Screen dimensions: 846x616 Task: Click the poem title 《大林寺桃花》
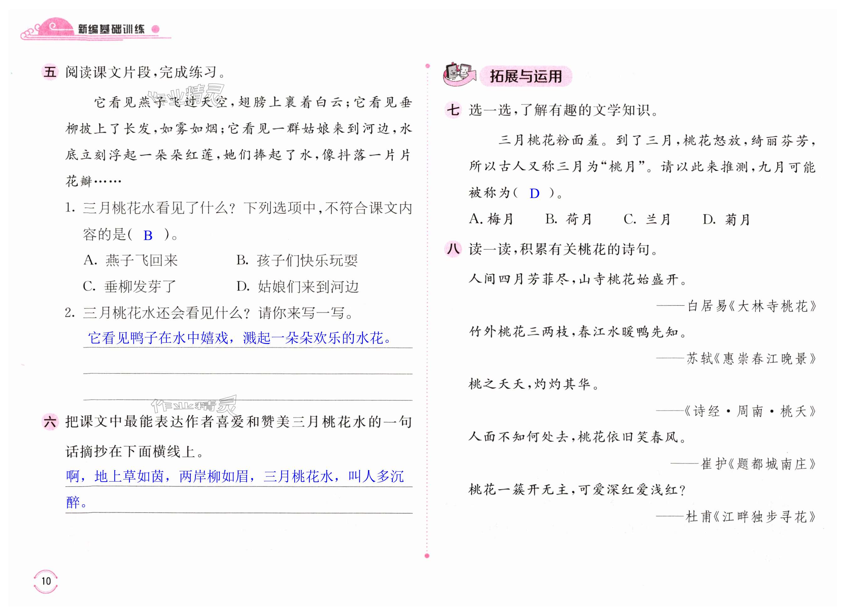coord(772,306)
